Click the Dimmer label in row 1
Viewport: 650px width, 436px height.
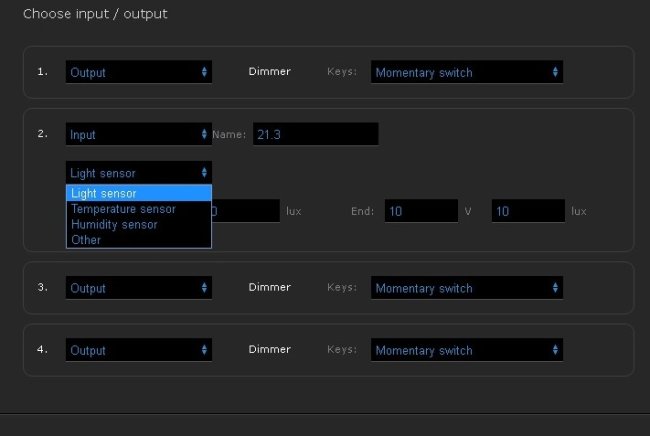click(270, 72)
